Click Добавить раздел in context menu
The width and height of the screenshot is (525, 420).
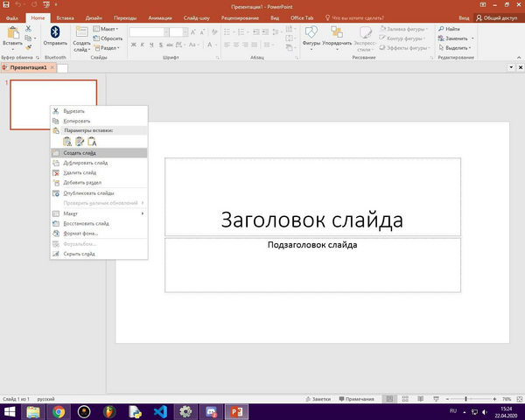click(99, 183)
